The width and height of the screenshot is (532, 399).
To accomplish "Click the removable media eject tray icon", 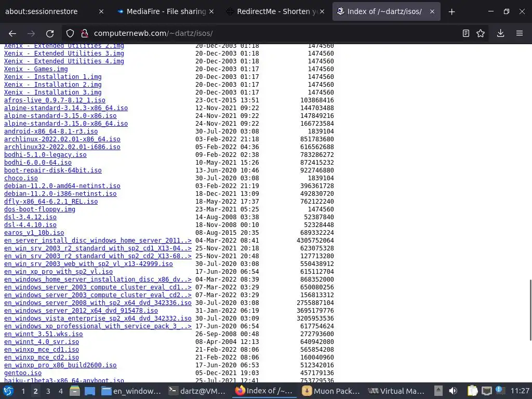I will coord(438,391).
